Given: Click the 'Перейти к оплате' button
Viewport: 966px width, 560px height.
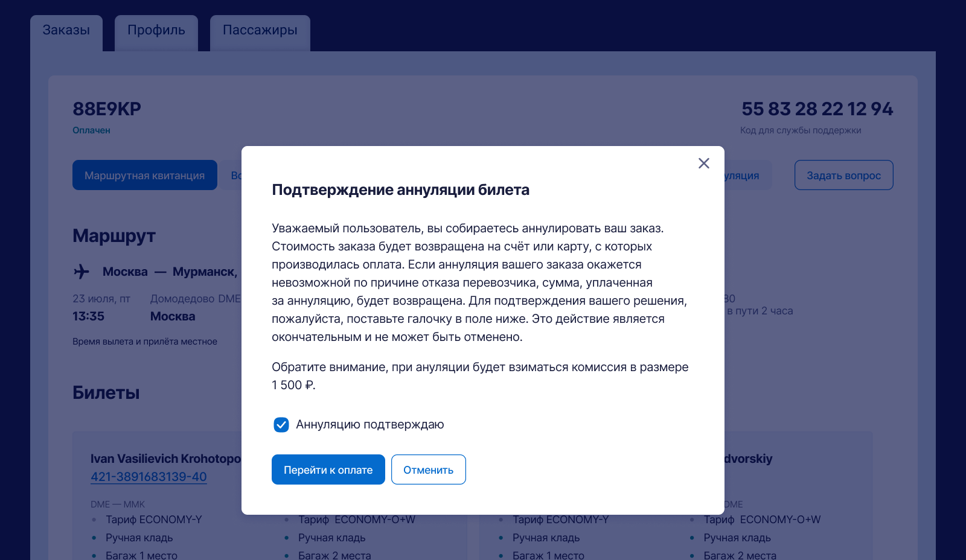Looking at the screenshot, I should tap(328, 469).
